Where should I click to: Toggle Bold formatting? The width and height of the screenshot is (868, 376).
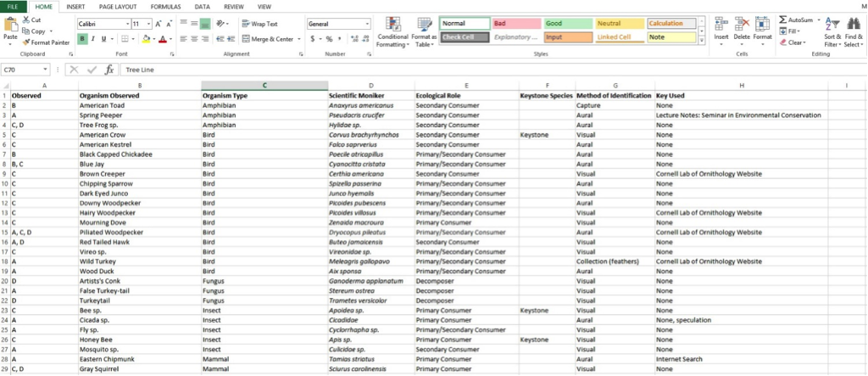click(82, 39)
